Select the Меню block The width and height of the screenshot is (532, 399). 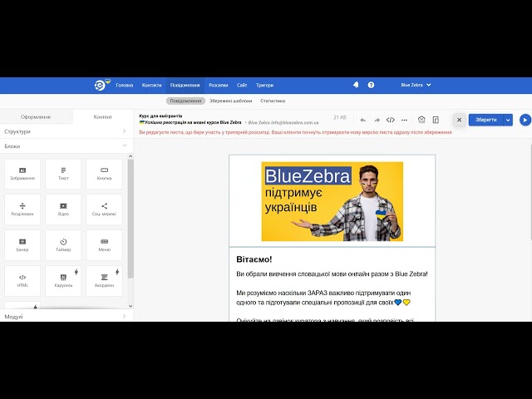[104, 245]
